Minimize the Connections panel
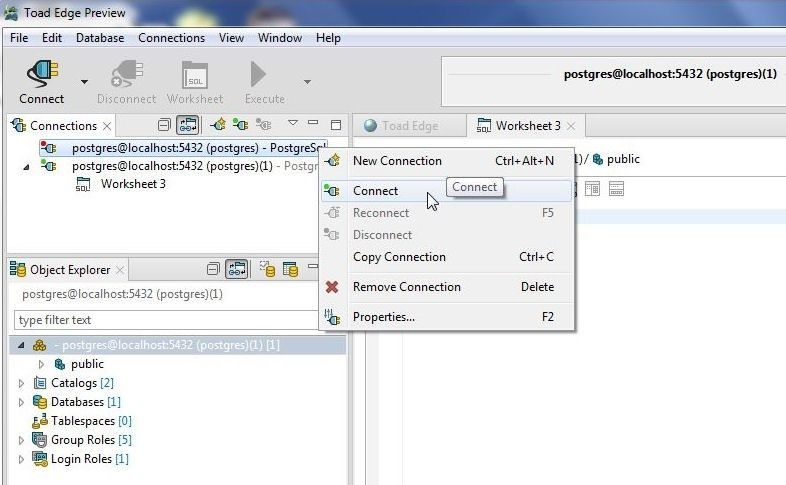This screenshot has height=485, width=786. [x=313, y=122]
